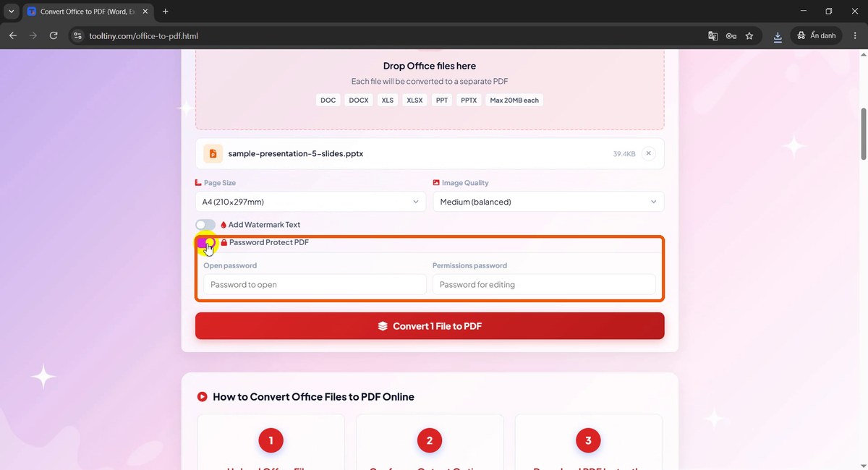Open the browser downloads icon
This screenshot has width=868, height=470.
tap(778, 36)
